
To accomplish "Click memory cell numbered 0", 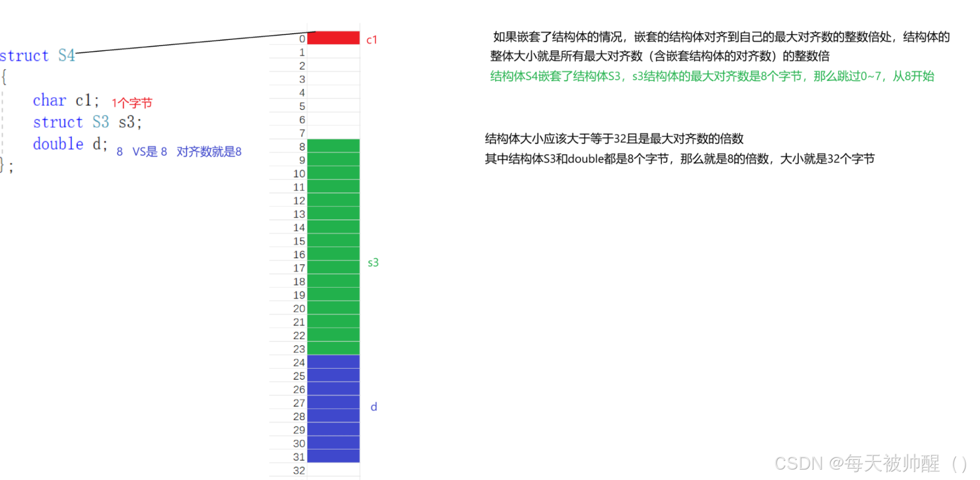I will pos(301,38).
